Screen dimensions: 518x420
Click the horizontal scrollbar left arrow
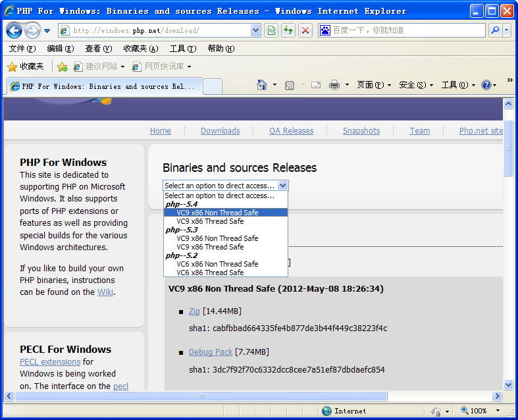click(9, 396)
